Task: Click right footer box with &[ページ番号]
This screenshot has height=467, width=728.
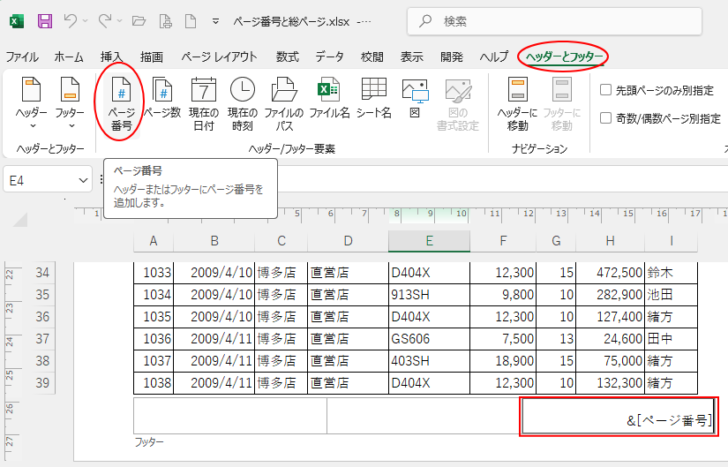Action: [x=619, y=416]
